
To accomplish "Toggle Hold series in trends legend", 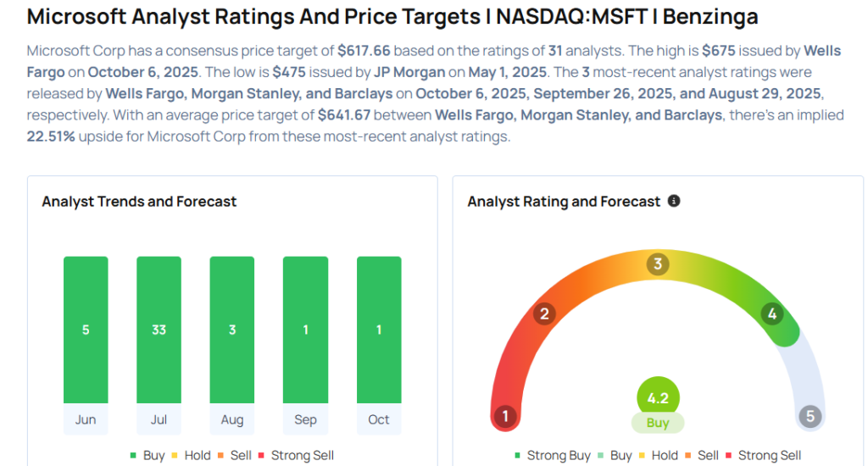I will tap(190, 455).
